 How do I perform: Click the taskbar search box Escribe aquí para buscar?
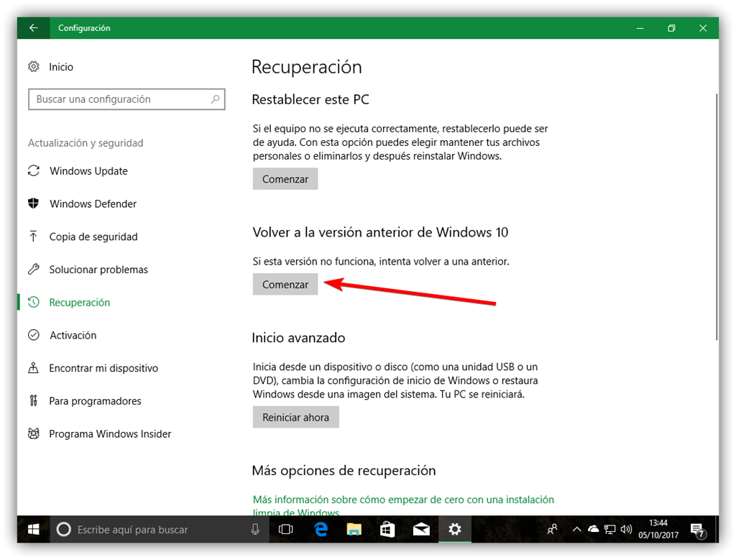pos(160,530)
